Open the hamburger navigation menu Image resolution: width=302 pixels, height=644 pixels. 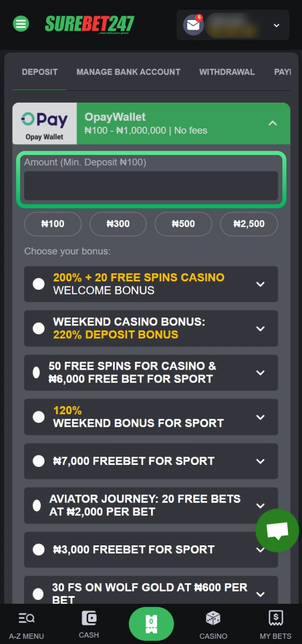[x=21, y=24]
